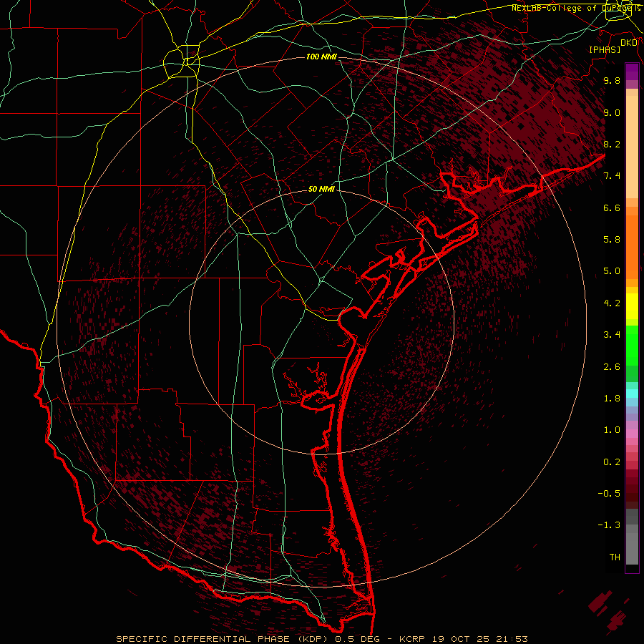The width and height of the screenshot is (644, 644).
Task: Pick the purple band atop the color bar
Action: [632, 72]
